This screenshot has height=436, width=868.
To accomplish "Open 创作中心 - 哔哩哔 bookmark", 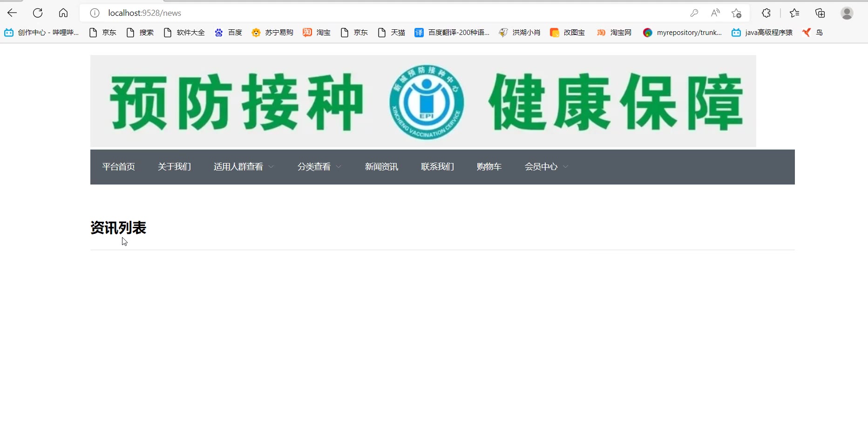I will coord(41,33).
